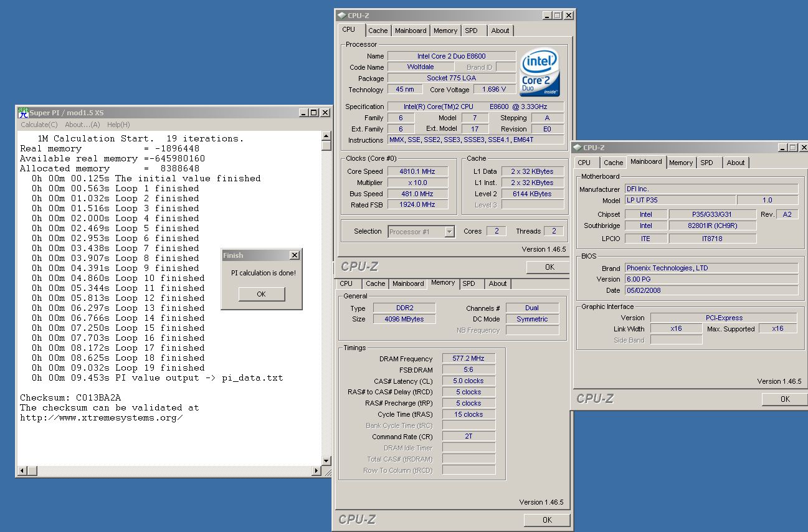Click the Loop 19 finished line

point(118,368)
